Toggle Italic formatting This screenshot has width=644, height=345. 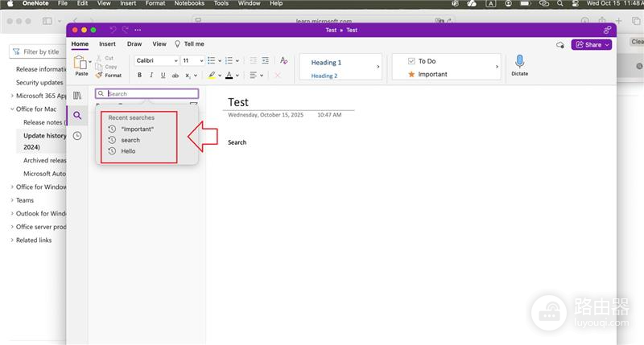[151, 75]
